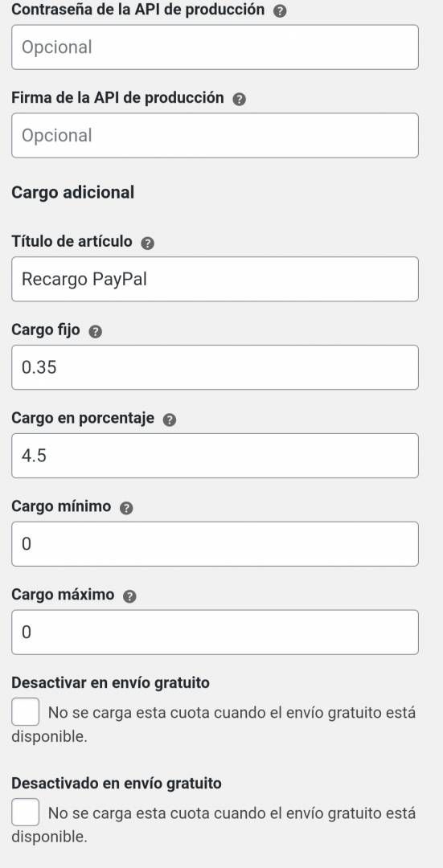The image size is (443, 868).
Task: Click the Cargo mínimo input box
Action: pyautogui.click(x=215, y=543)
